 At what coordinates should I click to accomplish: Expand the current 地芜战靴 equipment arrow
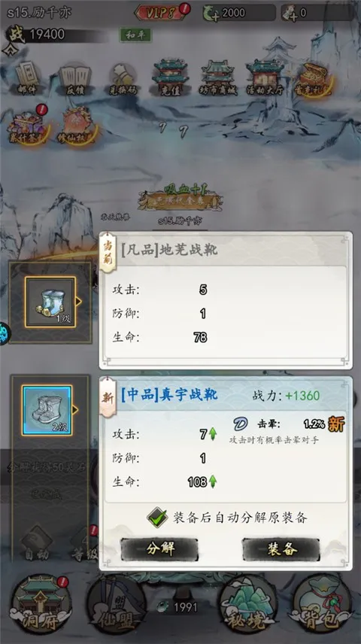coord(78,302)
